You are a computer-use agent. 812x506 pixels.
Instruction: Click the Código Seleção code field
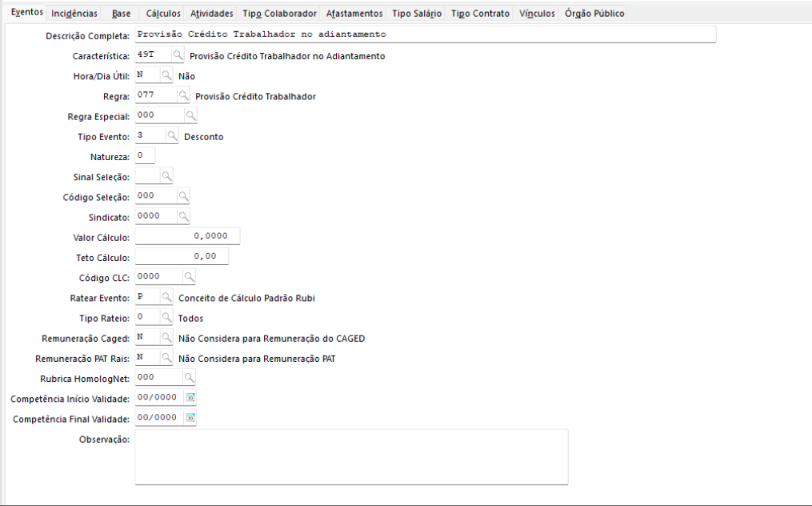pos(156,196)
